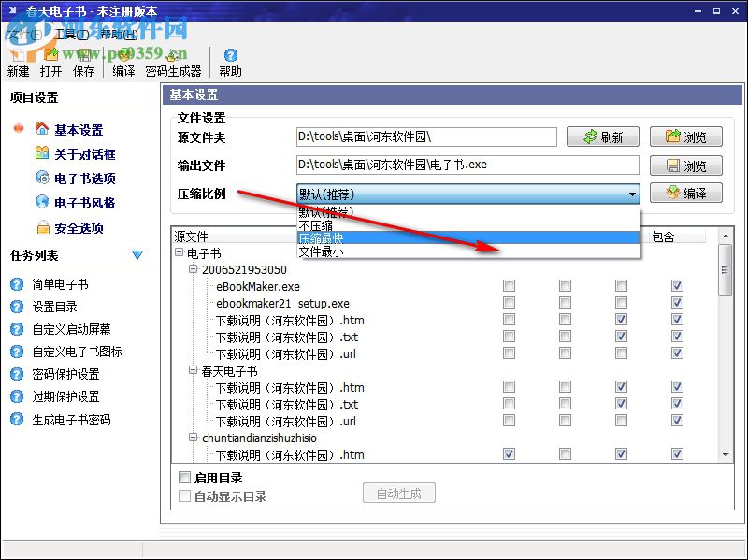Collapse the chuntiandianzishuzhisio folder node

(x=194, y=437)
